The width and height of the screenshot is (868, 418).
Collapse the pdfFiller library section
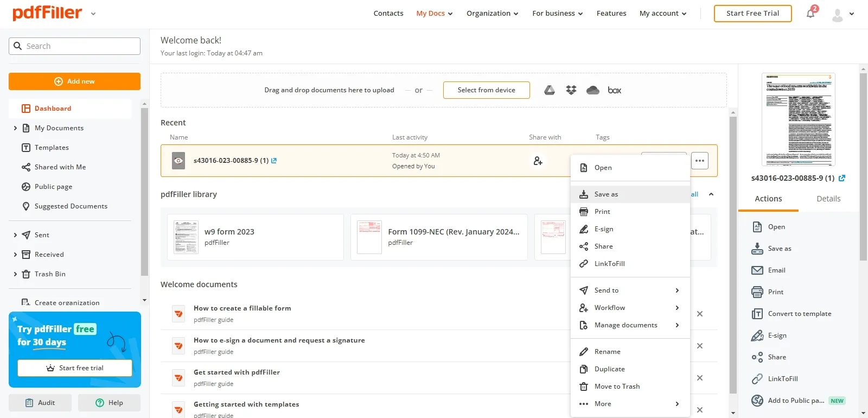pyautogui.click(x=711, y=194)
